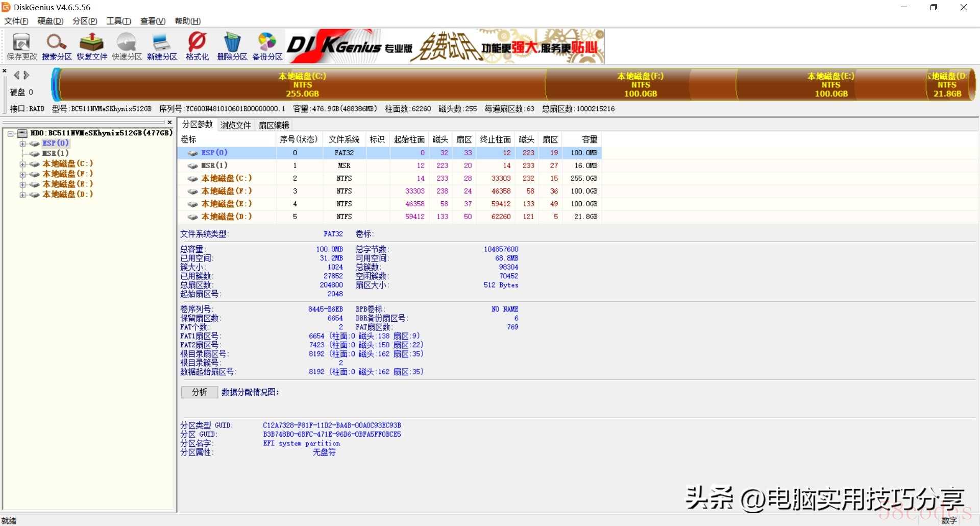Click drive icon of 本地磁盘(F:) table row
This screenshot has width=980, height=526.
pyautogui.click(x=192, y=191)
